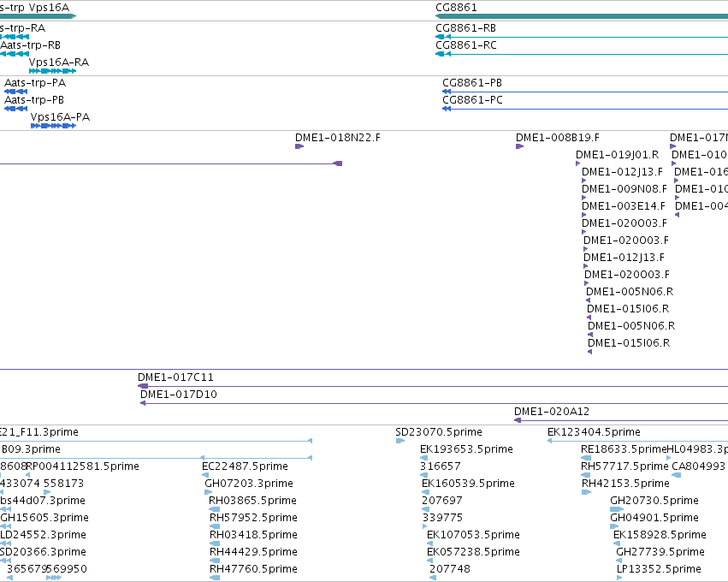Select the CG8861-RB transcript
Viewport: 728px width, 582px height.
pos(582,37)
